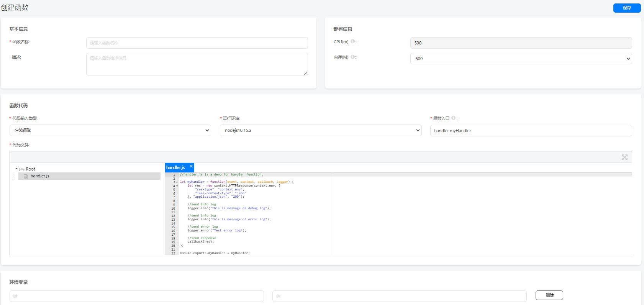Click the environment variable 键 key input
The image size is (644, 305).
tap(137, 296)
